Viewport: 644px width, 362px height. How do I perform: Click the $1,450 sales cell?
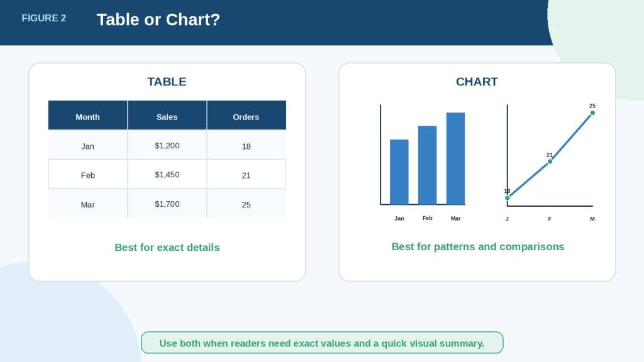[167, 174]
